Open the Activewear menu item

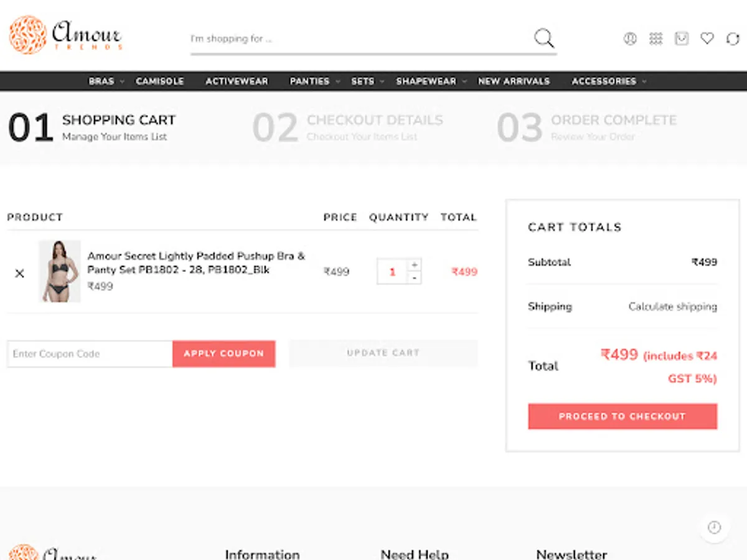tap(237, 82)
